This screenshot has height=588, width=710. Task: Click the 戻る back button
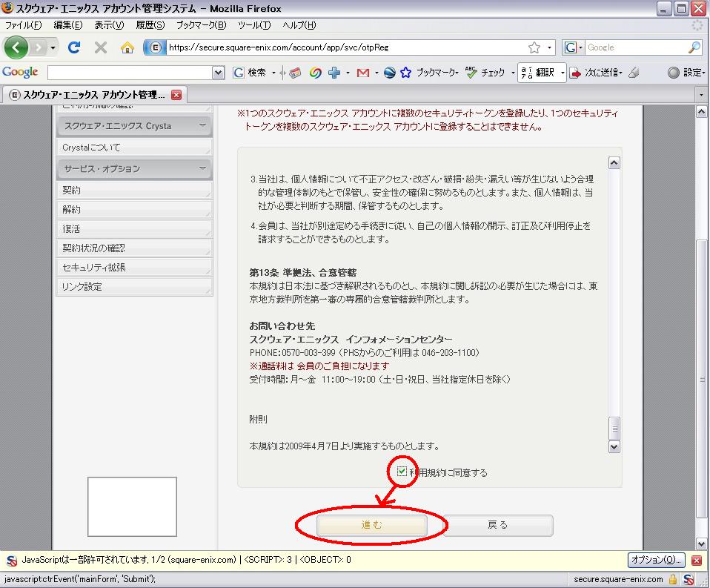tap(497, 525)
